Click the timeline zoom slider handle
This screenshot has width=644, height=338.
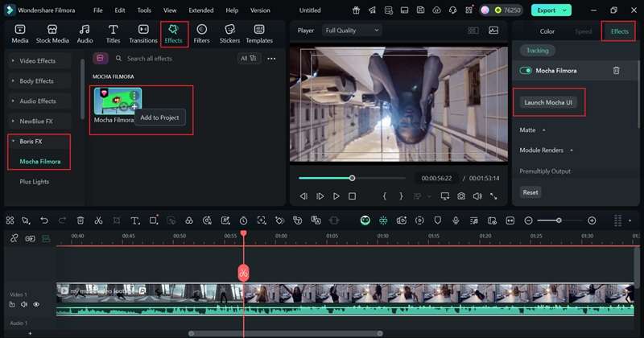(559, 221)
